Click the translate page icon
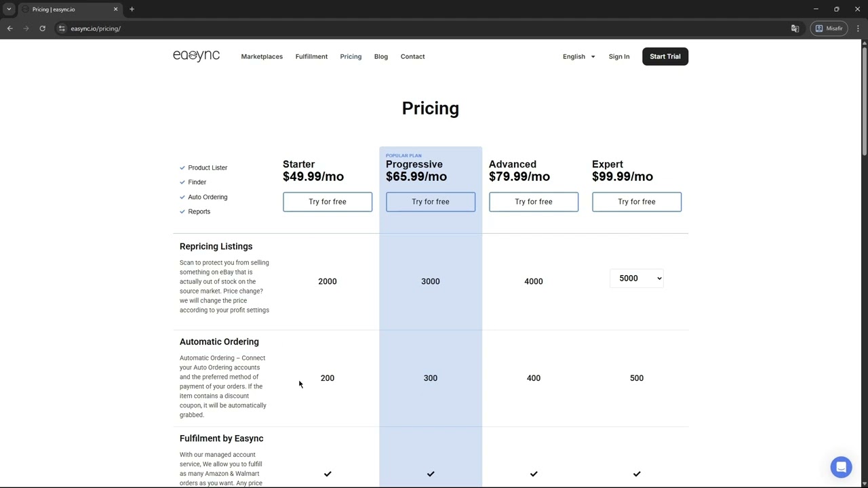 pyautogui.click(x=795, y=28)
